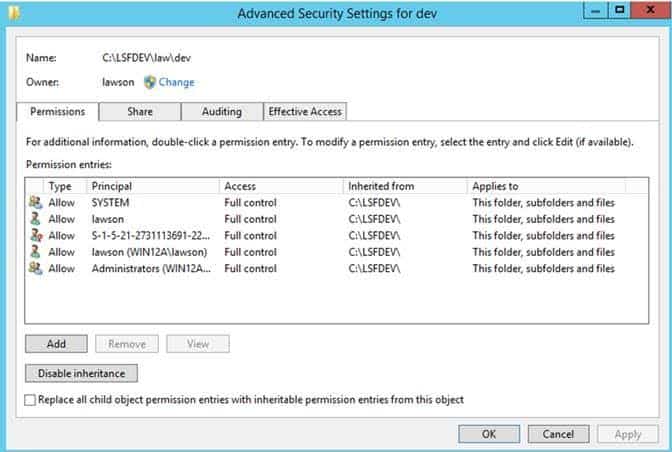Click the SYSTEM entry group icon
This screenshot has width=672, height=452.
point(36,202)
